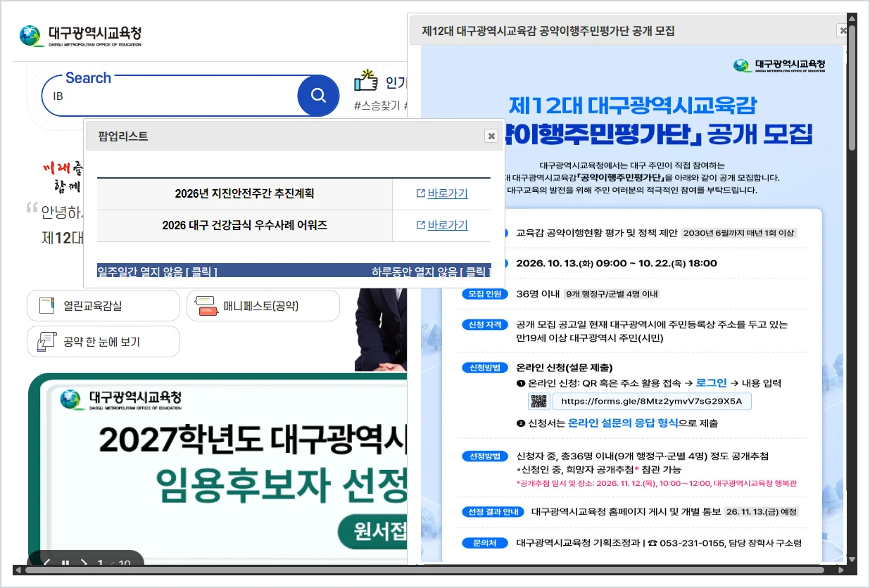Click the blue magnifier search button
Screen dimensions: 870x588
[318, 95]
